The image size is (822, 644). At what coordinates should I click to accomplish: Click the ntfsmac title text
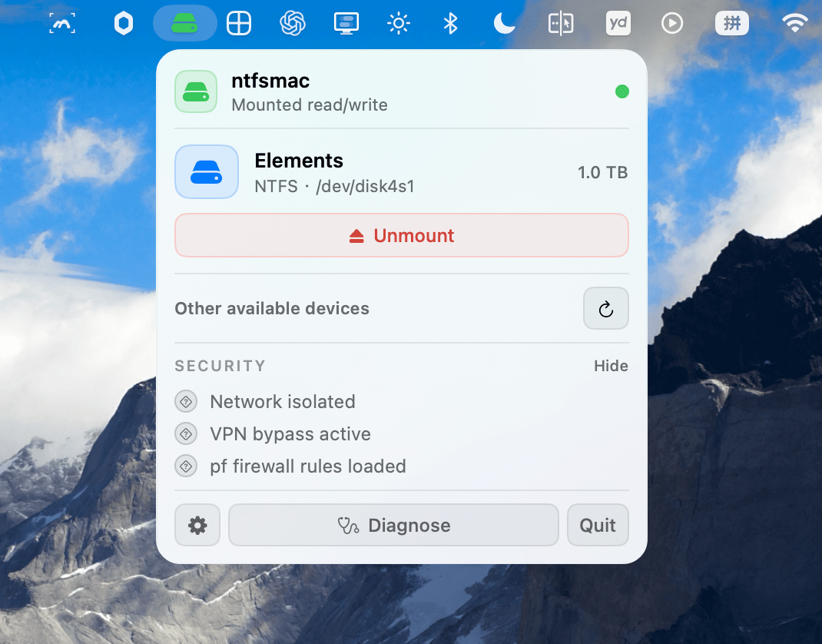click(270, 81)
